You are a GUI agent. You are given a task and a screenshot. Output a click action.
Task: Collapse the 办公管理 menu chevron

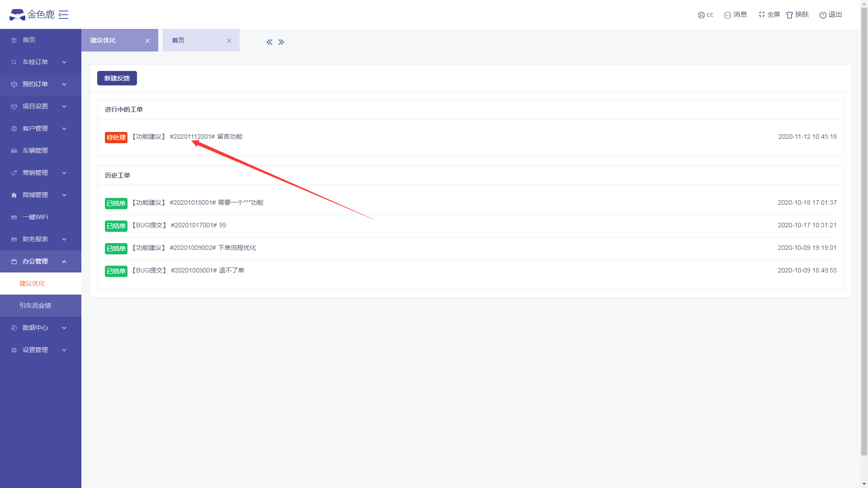[64, 262]
